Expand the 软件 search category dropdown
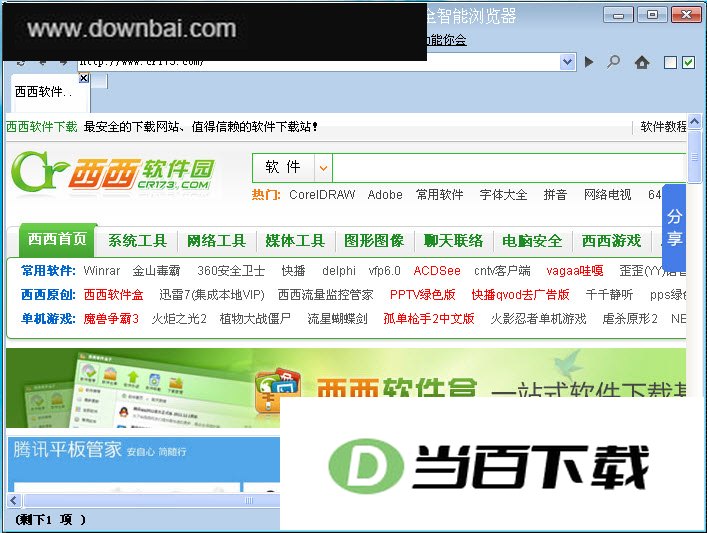 coord(323,168)
